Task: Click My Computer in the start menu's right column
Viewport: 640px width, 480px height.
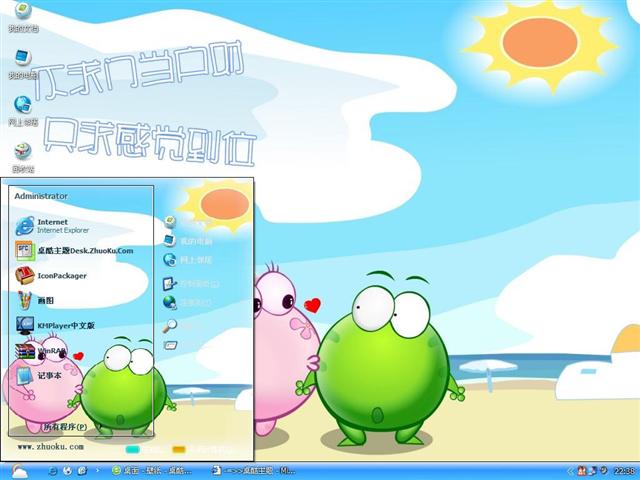Action: tap(188, 241)
